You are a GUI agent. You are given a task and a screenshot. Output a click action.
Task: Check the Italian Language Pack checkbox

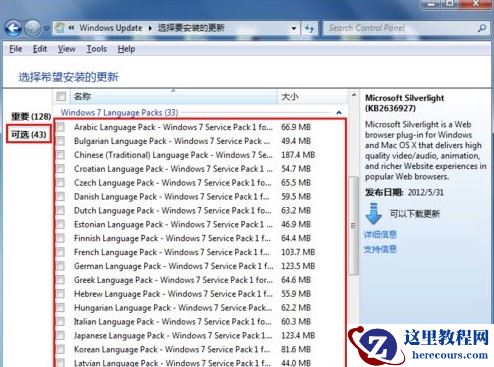pyautogui.click(x=61, y=321)
